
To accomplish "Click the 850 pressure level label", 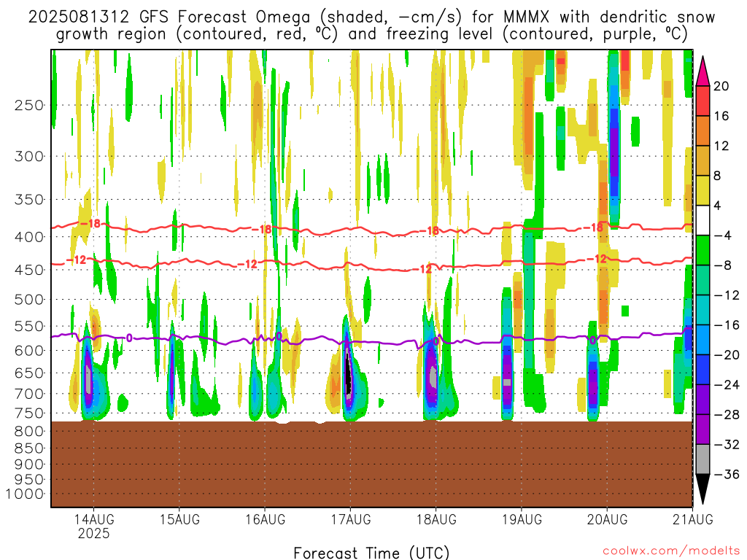I will pos(29,448).
